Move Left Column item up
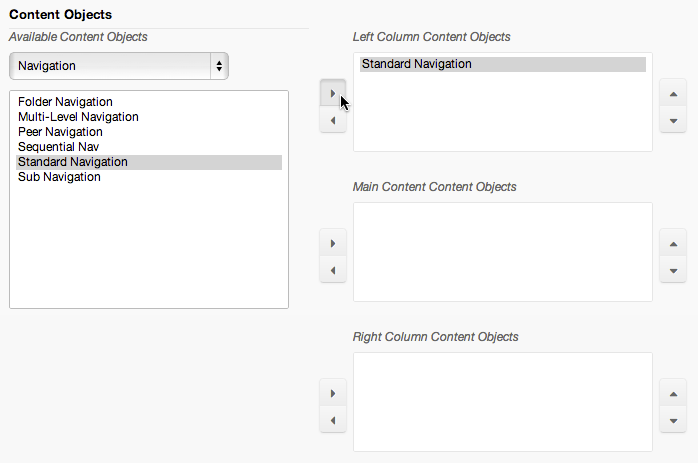Screen dimensions: 698x463 673,93
